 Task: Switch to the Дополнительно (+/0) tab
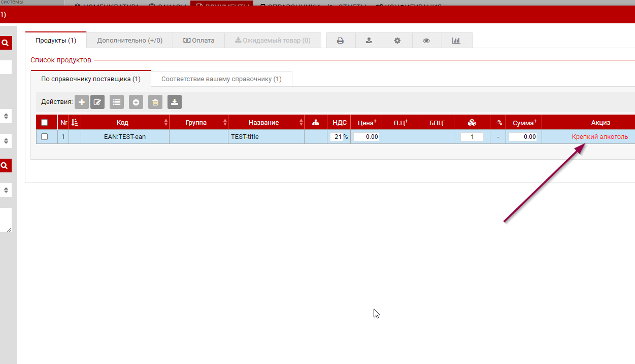129,41
